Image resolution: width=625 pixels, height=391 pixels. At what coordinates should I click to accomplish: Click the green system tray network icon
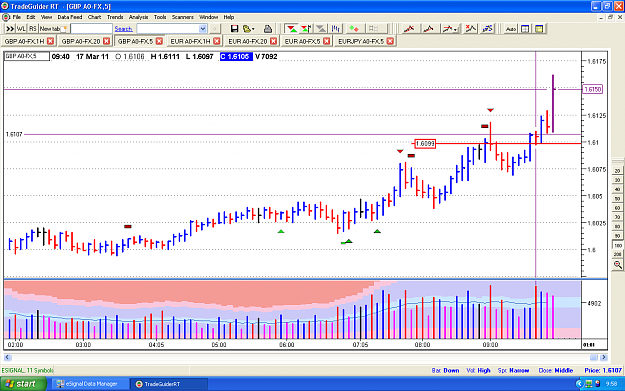pos(589,384)
